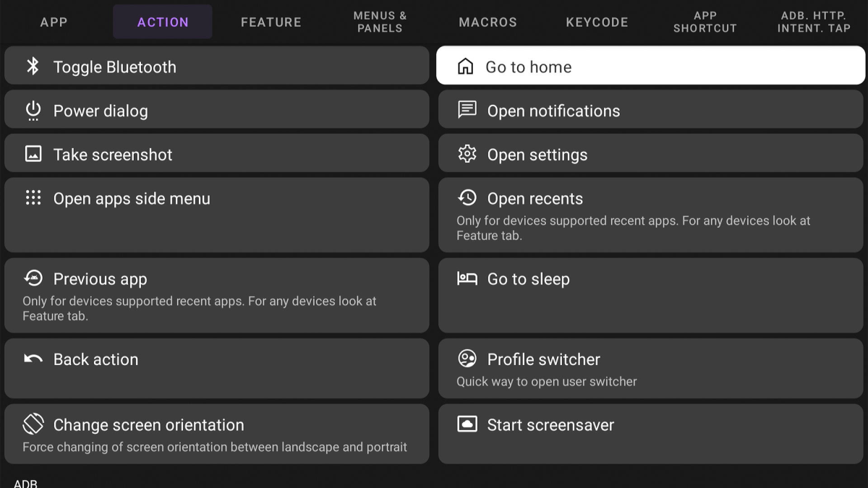Click the Previous app icon
Viewport: 868px width, 488px height.
coord(33,278)
